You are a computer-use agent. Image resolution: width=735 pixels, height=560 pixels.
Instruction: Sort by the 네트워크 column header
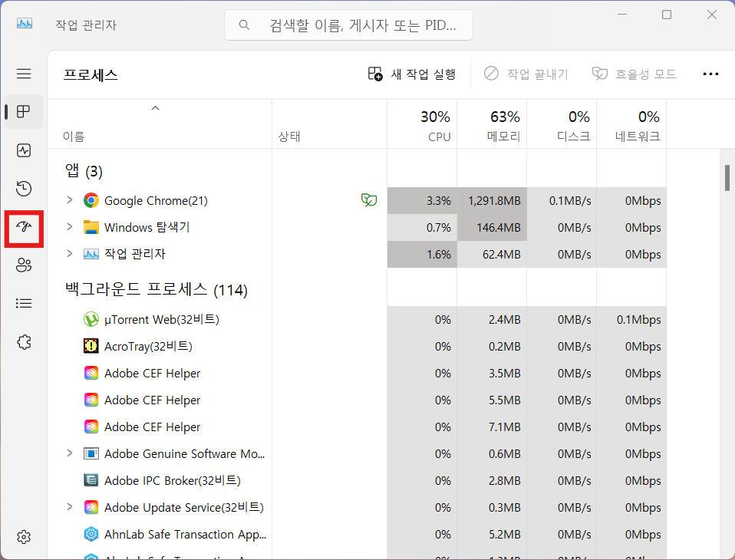pyautogui.click(x=631, y=124)
